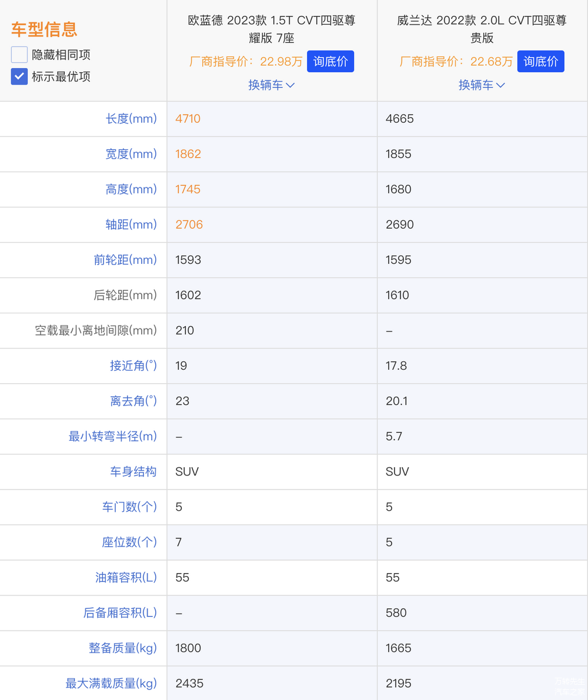Select the departure angle value 20.1
Screen dimensions: 588x700
point(396,401)
